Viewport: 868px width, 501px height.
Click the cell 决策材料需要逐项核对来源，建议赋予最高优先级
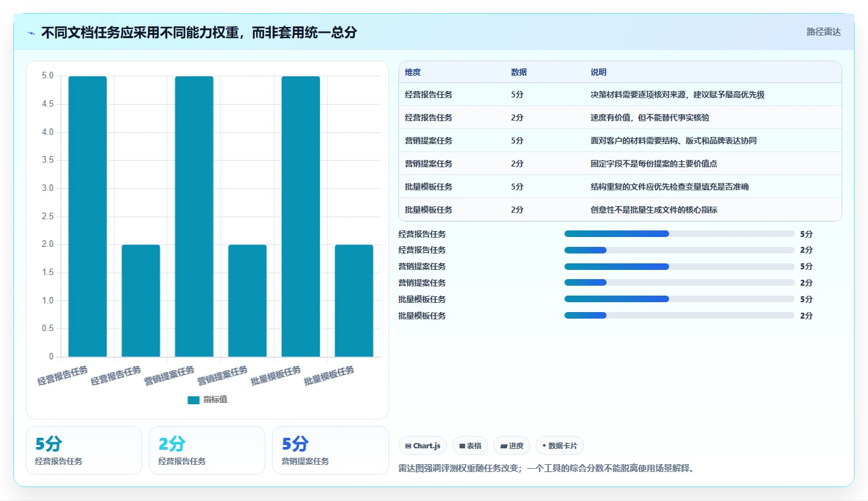[678, 95]
